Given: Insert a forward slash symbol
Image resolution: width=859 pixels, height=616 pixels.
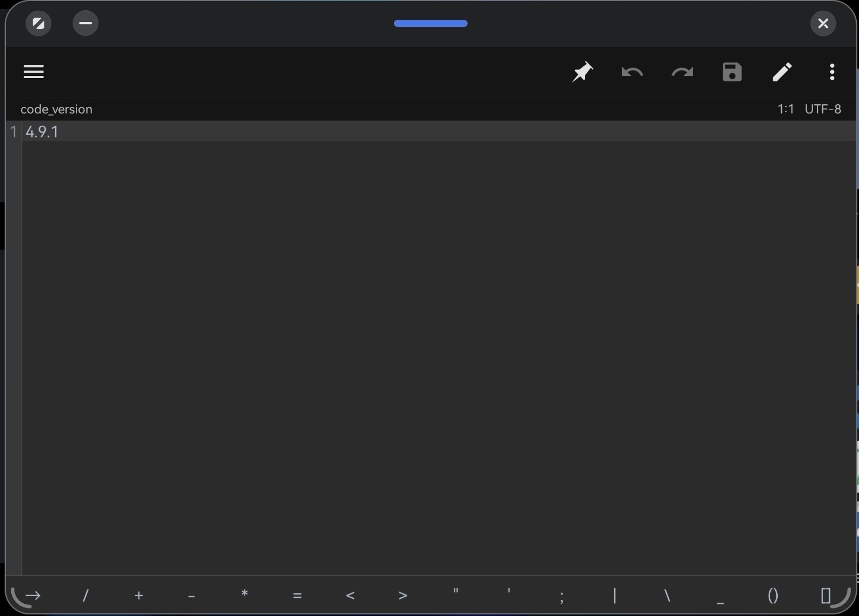Looking at the screenshot, I should tap(86, 595).
